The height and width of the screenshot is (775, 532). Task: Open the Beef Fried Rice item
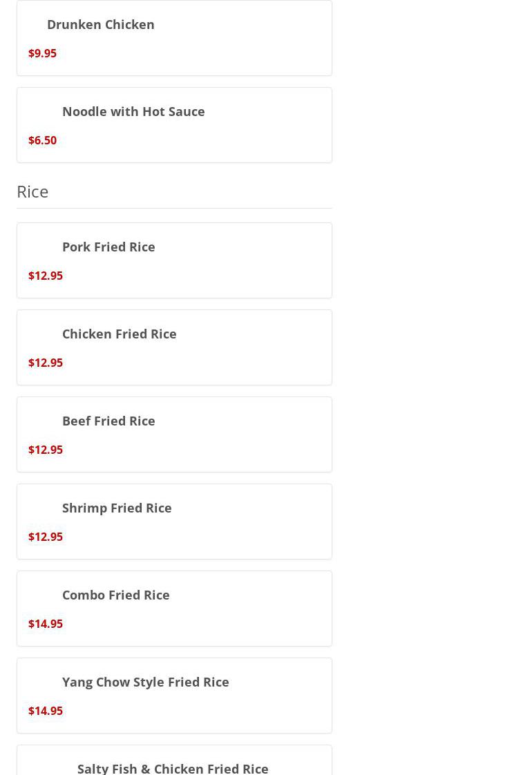click(108, 421)
